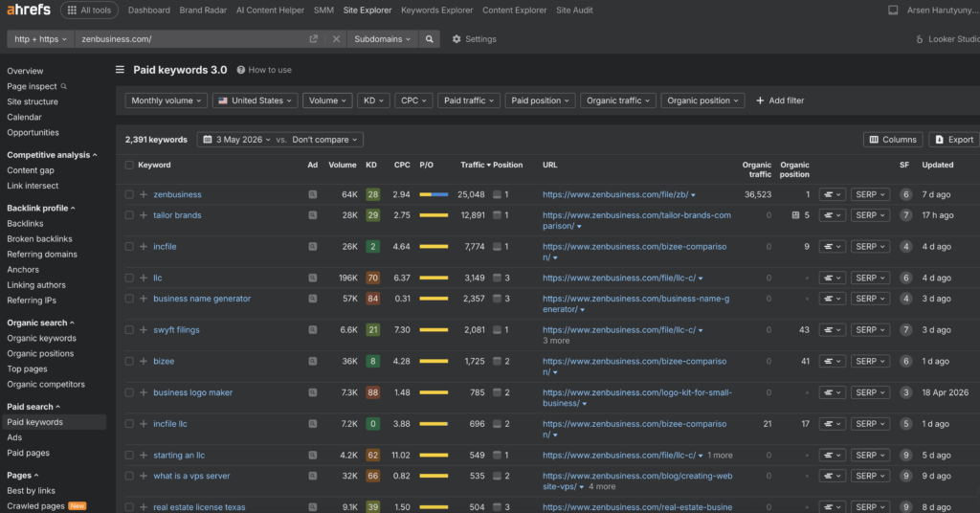Click the Export button
The height and width of the screenshot is (513, 980).
coord(954,140)
